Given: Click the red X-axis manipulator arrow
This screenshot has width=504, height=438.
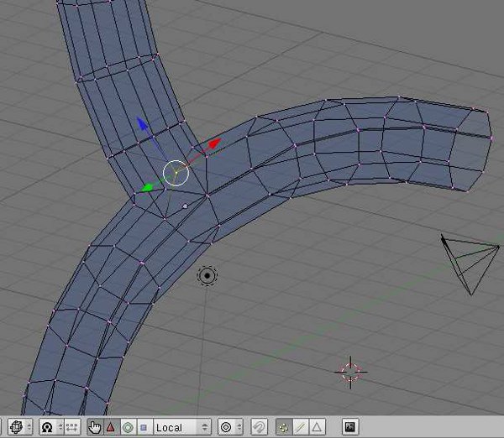Looking at the screenshot, I should point(214,143).
